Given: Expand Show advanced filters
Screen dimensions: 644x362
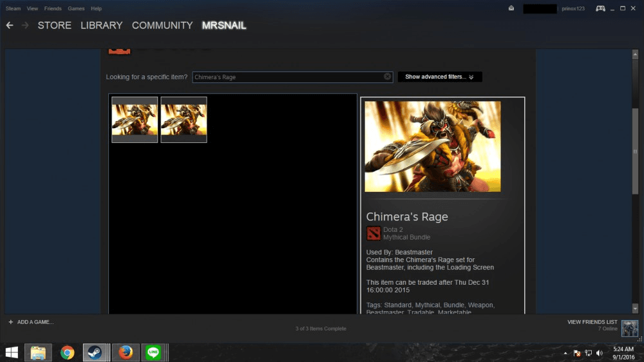Looking at the screenshot, I should click(x=440, y=77).
